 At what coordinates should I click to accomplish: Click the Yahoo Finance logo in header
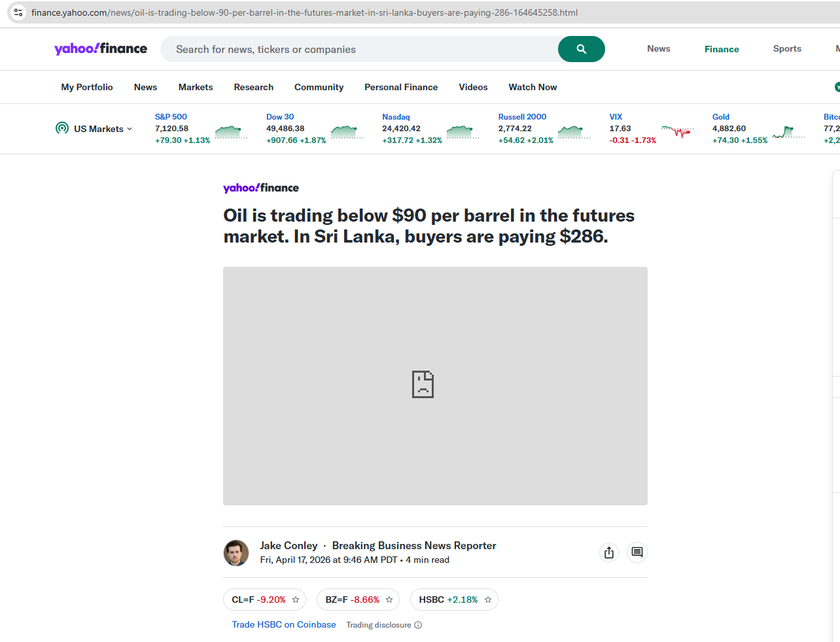[x=101, y=49]
